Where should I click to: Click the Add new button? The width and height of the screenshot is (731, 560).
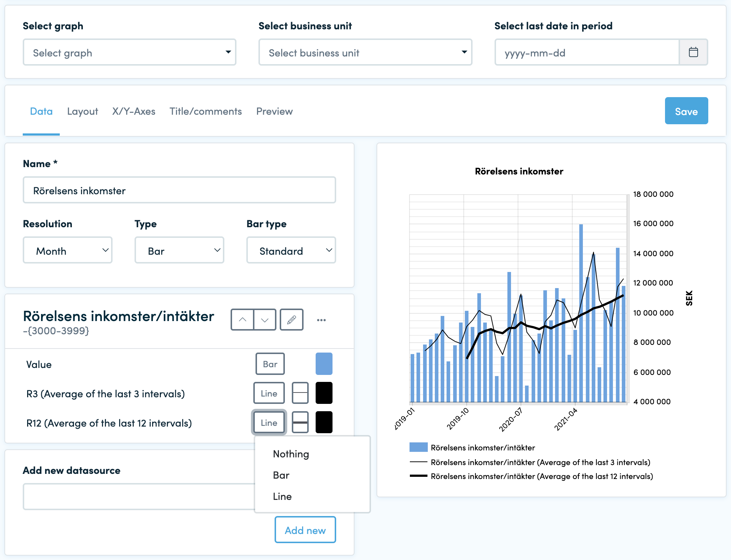[x=305, y=530]
